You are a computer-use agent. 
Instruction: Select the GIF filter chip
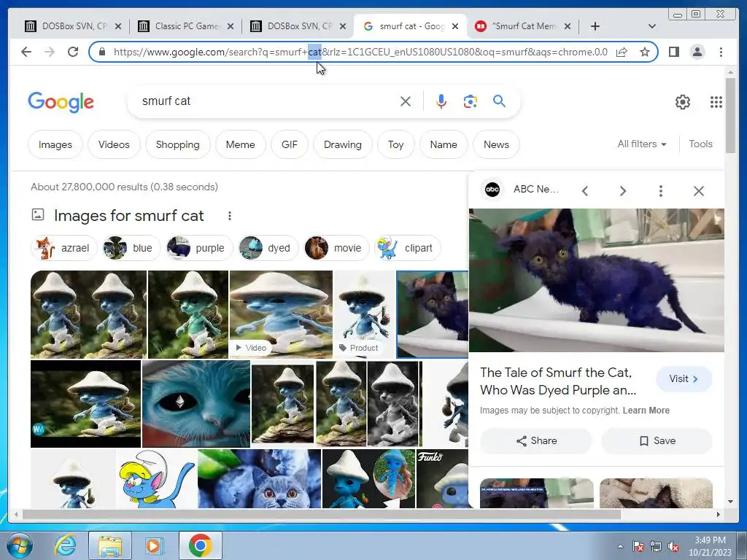(x=289, y=144)
